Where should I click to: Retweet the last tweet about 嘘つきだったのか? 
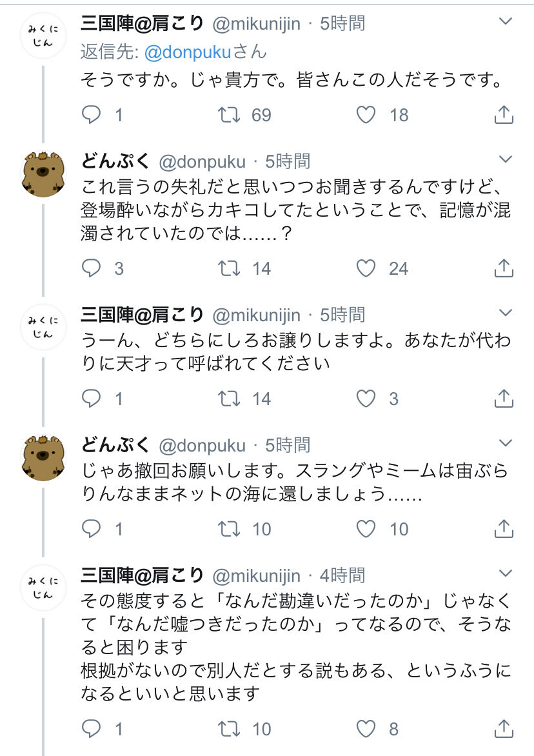click(x=228, y=729)
